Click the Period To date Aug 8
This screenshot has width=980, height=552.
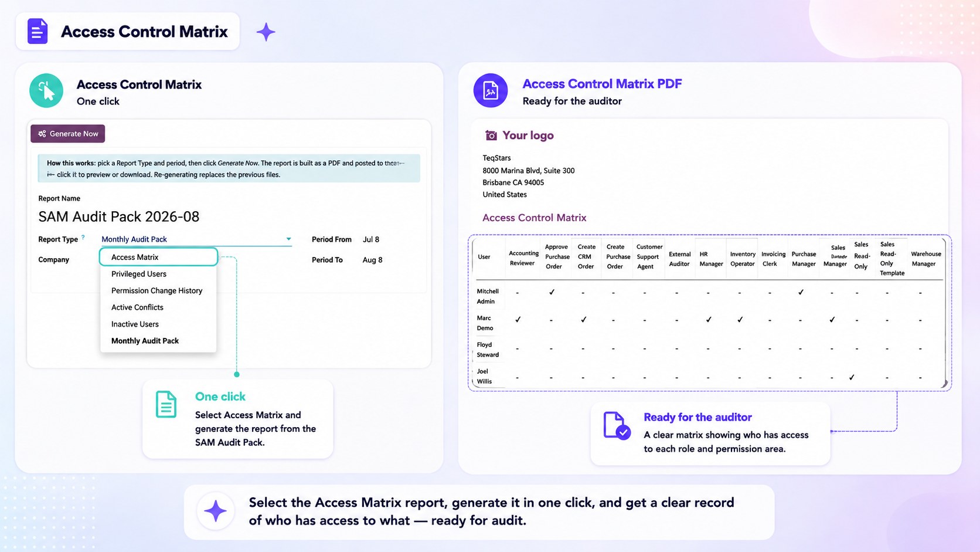coord(372,260)
